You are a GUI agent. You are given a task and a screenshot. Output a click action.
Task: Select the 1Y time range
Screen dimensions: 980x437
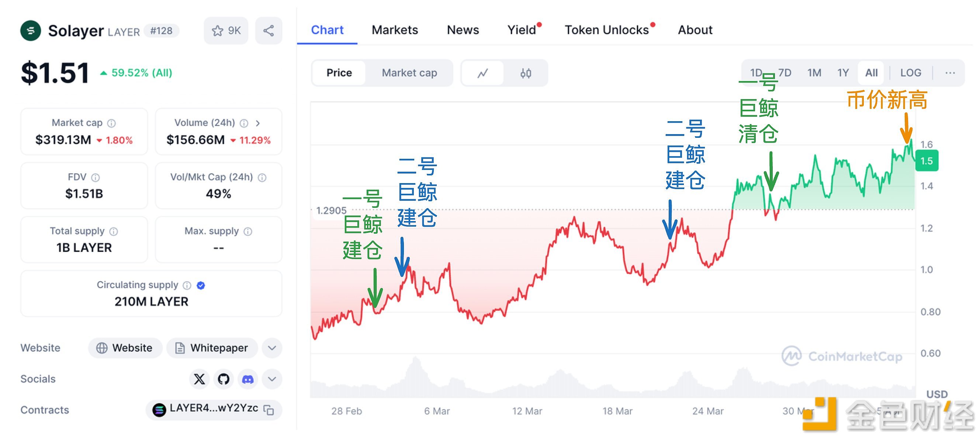[x=843, y=73]
